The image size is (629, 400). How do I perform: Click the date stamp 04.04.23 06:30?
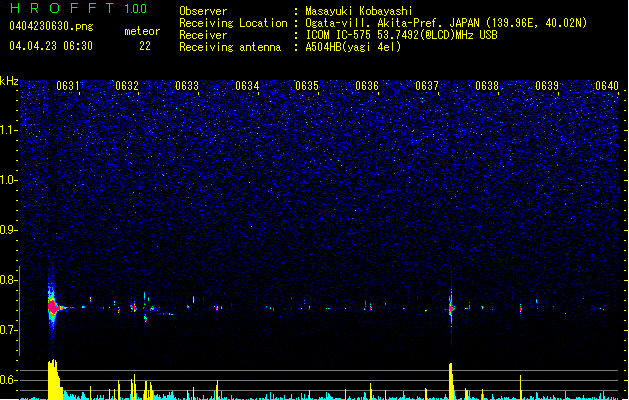tap(51, 46)
